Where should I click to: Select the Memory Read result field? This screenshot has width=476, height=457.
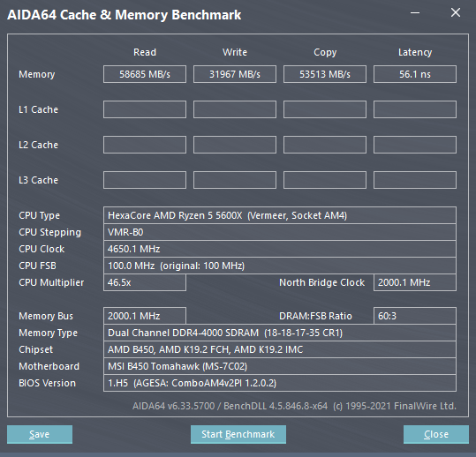click(x=145, y=74)
